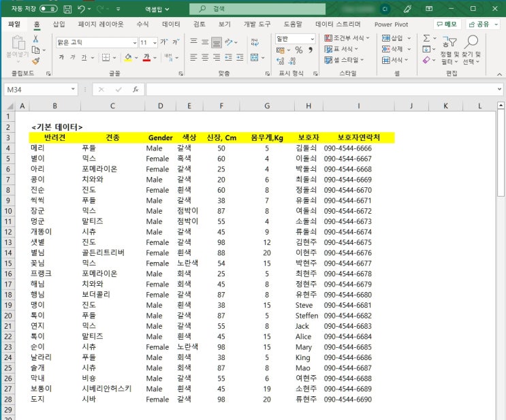Click the Decrease Decimal icon

tap(292, 61)
